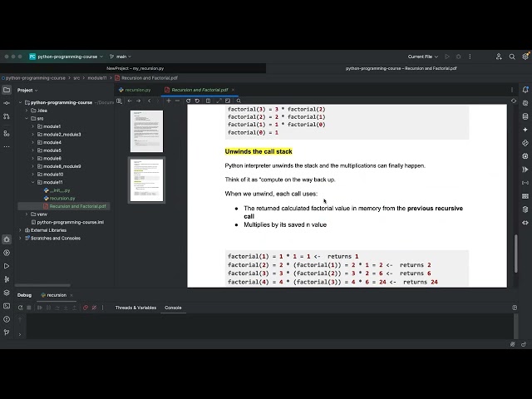532x399 pixels.
Task: Collapse the module11 package
Action: point(33,182)
